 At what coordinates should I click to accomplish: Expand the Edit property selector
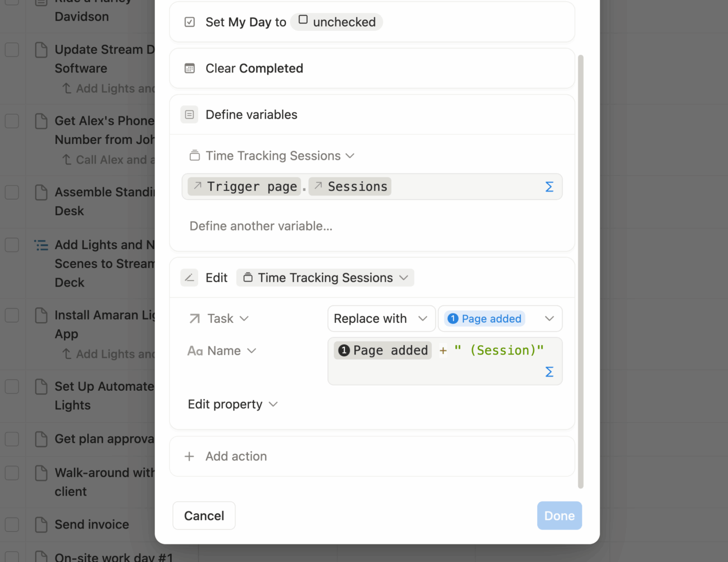pos(233,404)
